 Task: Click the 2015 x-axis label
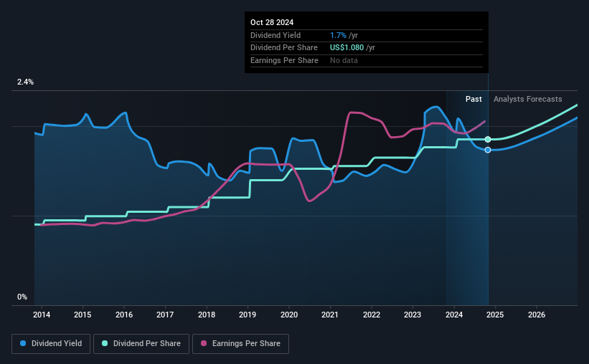point(83,315)
